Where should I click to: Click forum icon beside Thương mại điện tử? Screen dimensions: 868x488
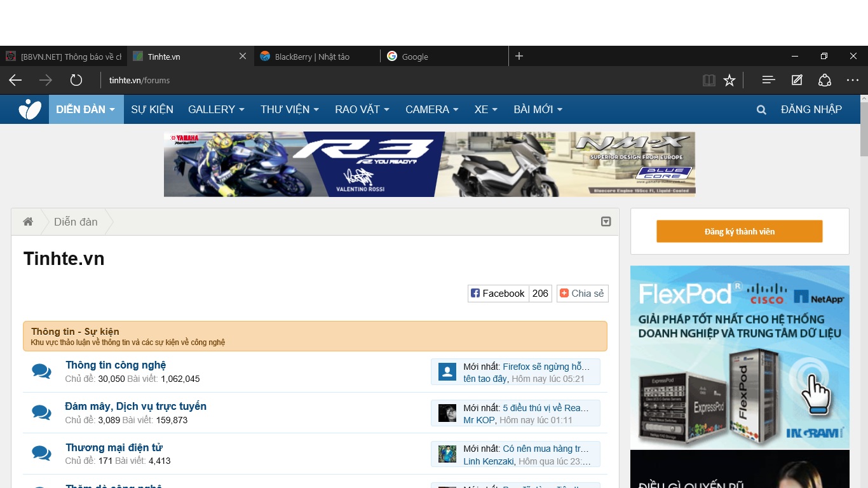[x=42, y=454]
